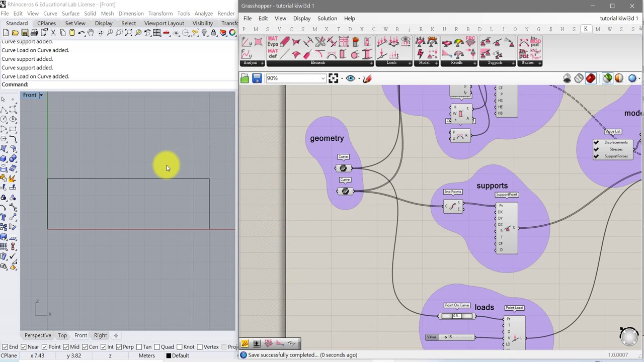This screenshot has height=362, width=644.
Task: Open the 90% zoom level dropdown
Action: [323, 78]
